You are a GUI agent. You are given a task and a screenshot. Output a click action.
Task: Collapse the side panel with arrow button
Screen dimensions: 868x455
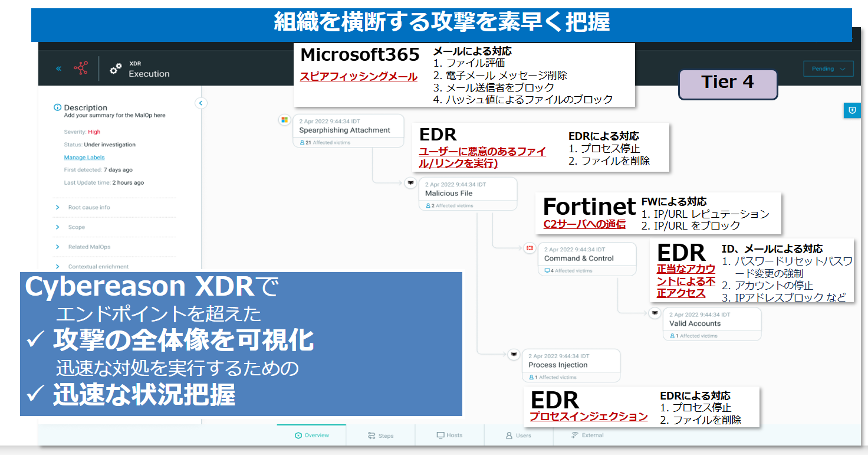coord(200,103)
